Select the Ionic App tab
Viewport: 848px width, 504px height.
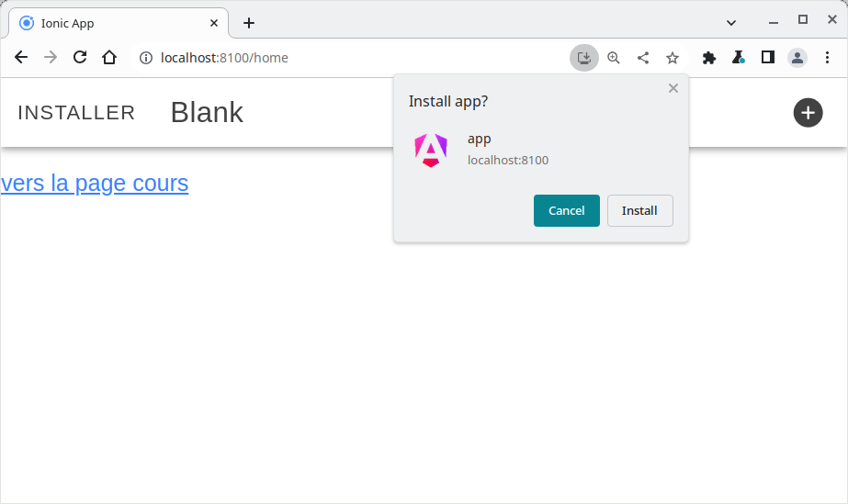click(x=110, y=23)
